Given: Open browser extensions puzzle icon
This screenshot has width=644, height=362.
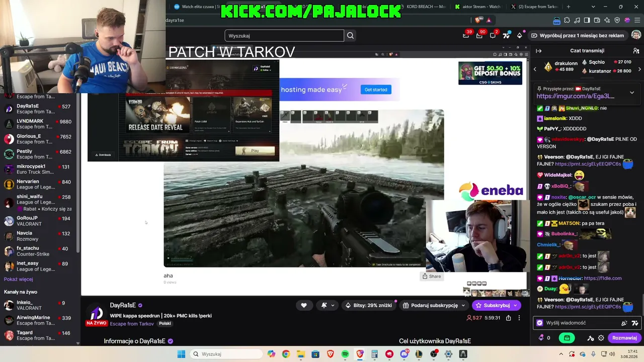Looking at the screenshot, I should pyautogui.click(x=567, y=20).
